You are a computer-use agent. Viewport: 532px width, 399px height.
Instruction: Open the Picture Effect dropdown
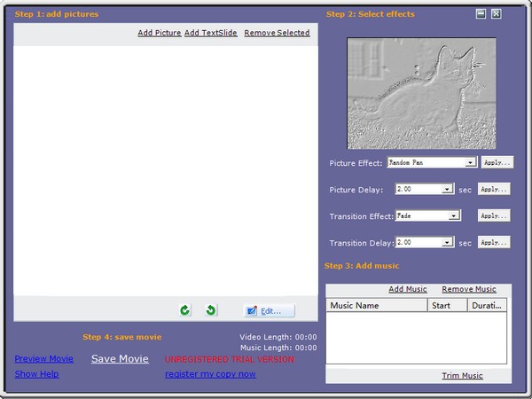pyautogui.click(x=472, y=163)
